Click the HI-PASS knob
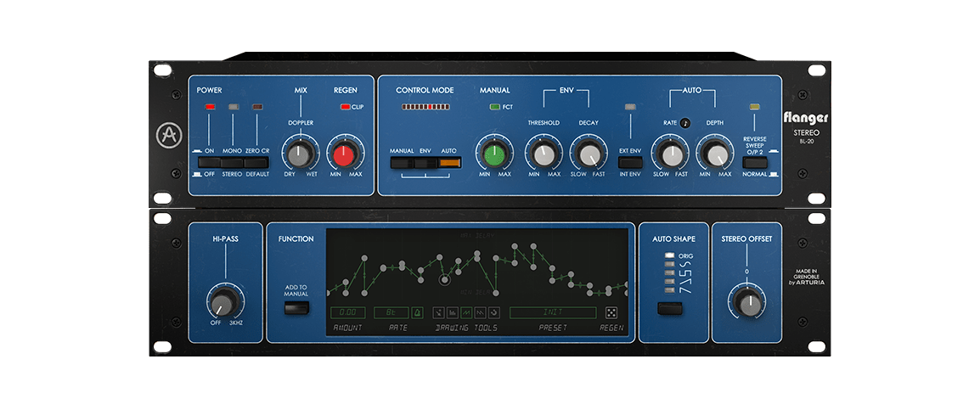 pos(224,303)
